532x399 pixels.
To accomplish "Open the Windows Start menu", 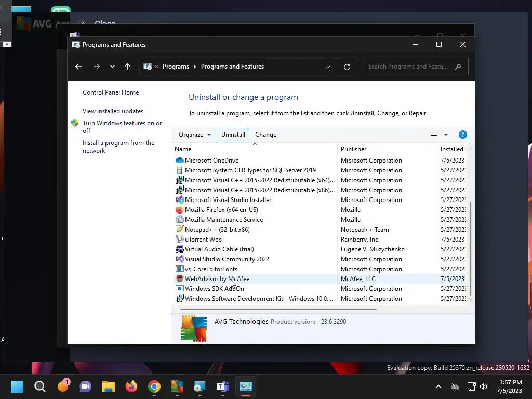I will (x=17, y=387).
